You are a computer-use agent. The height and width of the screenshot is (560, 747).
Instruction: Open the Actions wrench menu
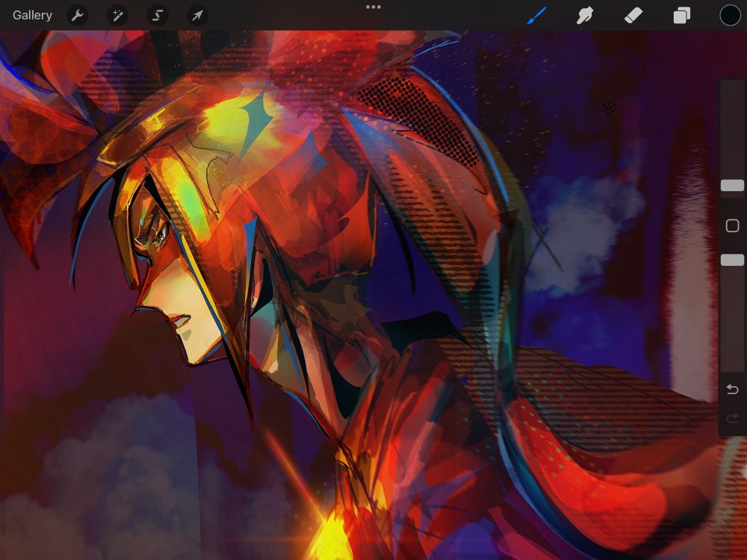(x=77, y=16)
